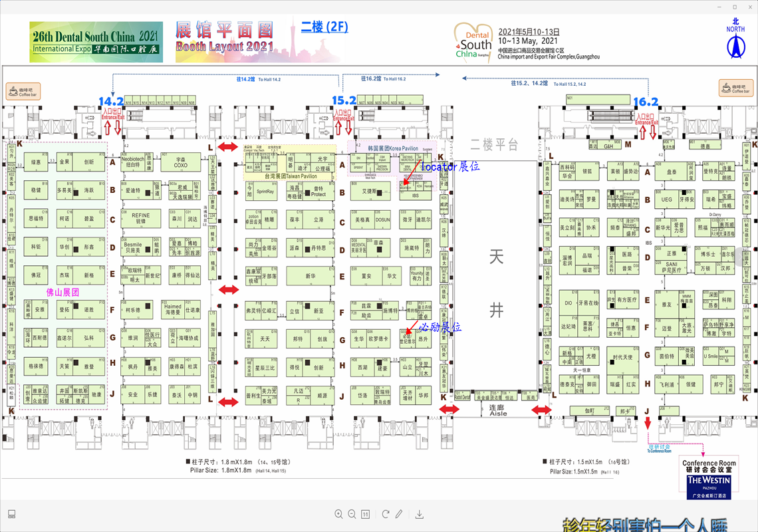Image resolution: width=758 pixels, height=532 pixels.
Task: Zoom in using the magnifier plus icon
Action: pos(339,514)
